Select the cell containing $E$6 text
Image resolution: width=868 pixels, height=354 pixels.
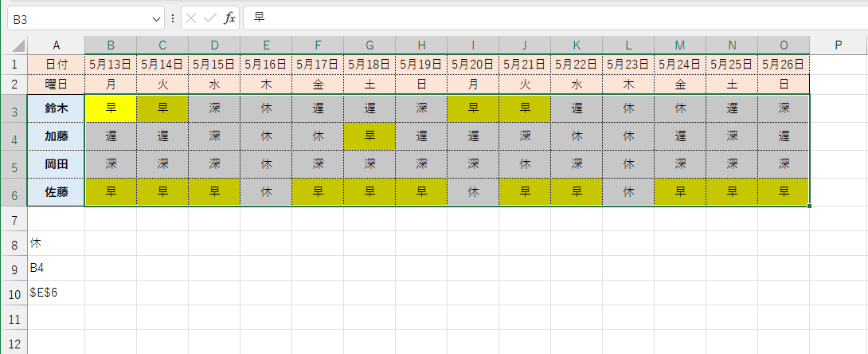pyautogui.click(x=56, y=293)
